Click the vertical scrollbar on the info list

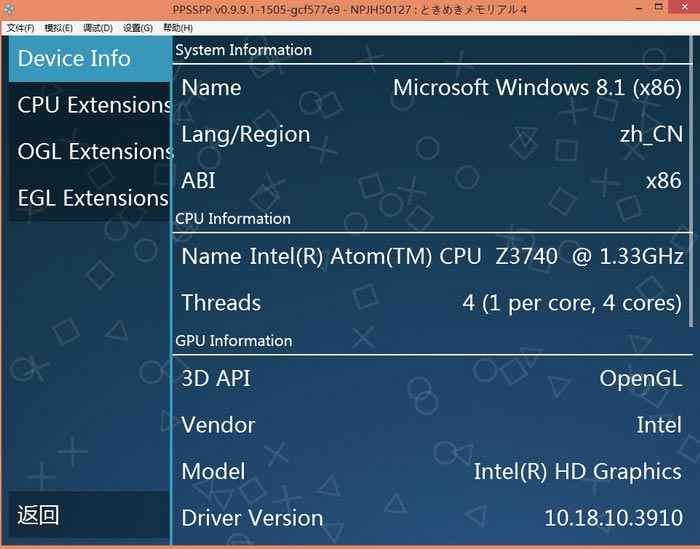(x=691, y=180)
